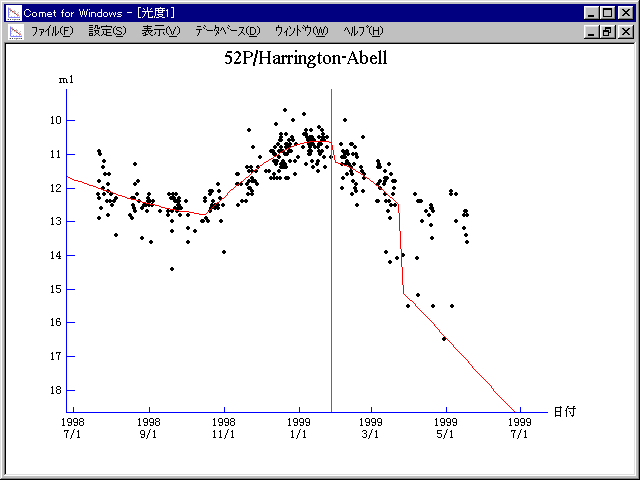
Task: Click the 1998 11/1 date label
Action: 224,427
